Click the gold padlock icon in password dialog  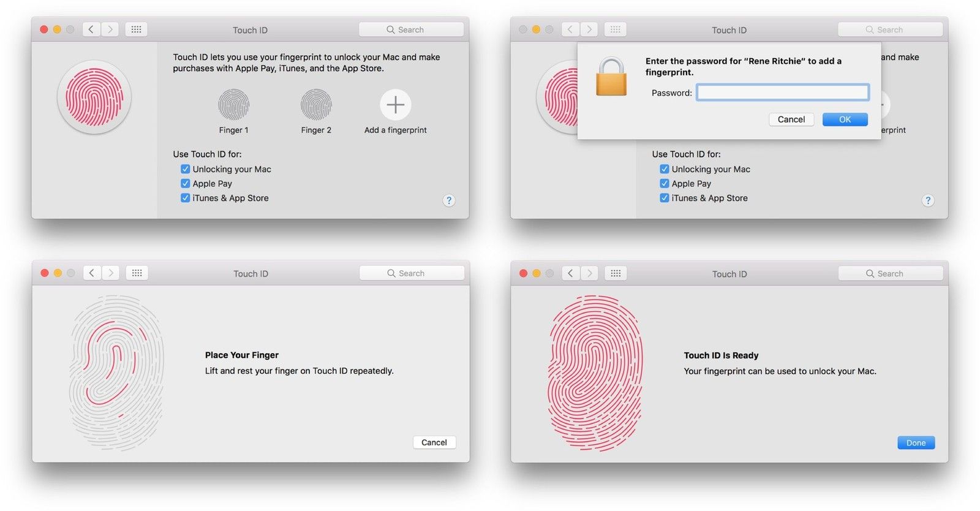tap(611, 77)
